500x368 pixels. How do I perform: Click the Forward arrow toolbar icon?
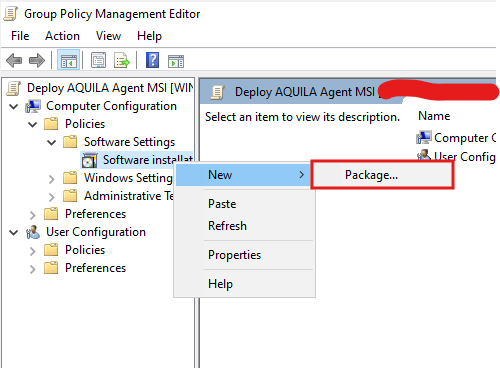click(x=37, y=61)
